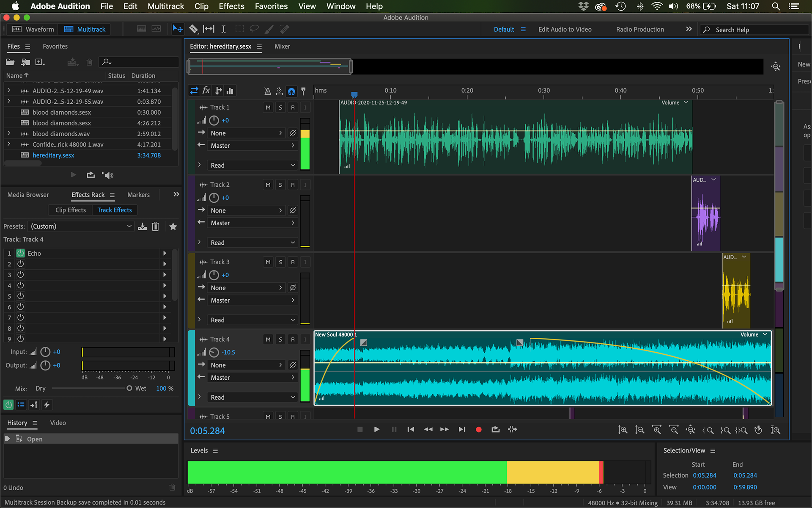Zoom in on amplitude icon

coord(623,430)
